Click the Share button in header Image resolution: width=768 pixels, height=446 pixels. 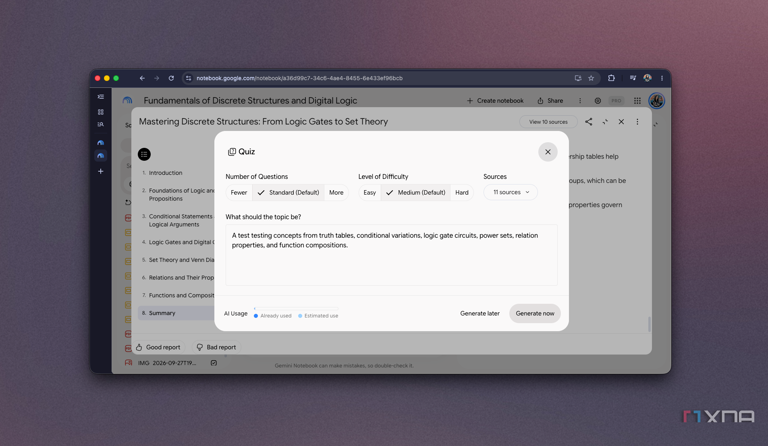tap(550, 100)
